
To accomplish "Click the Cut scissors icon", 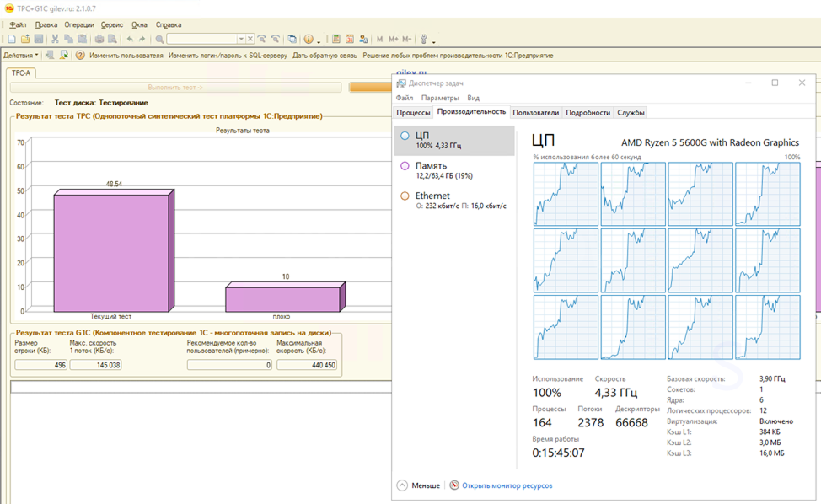I will [55, 40].
